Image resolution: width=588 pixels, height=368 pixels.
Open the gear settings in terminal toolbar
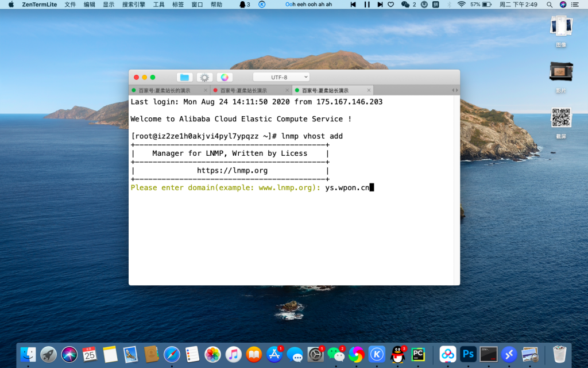pos(204,77)
